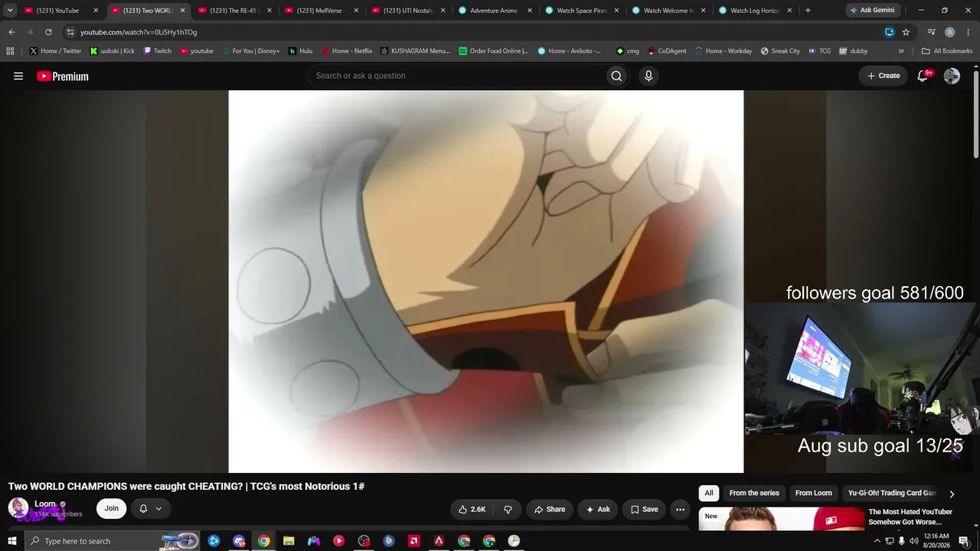
Task: Open the 'Home - Netflix' bookmark
Action: [x=346, y=51]
